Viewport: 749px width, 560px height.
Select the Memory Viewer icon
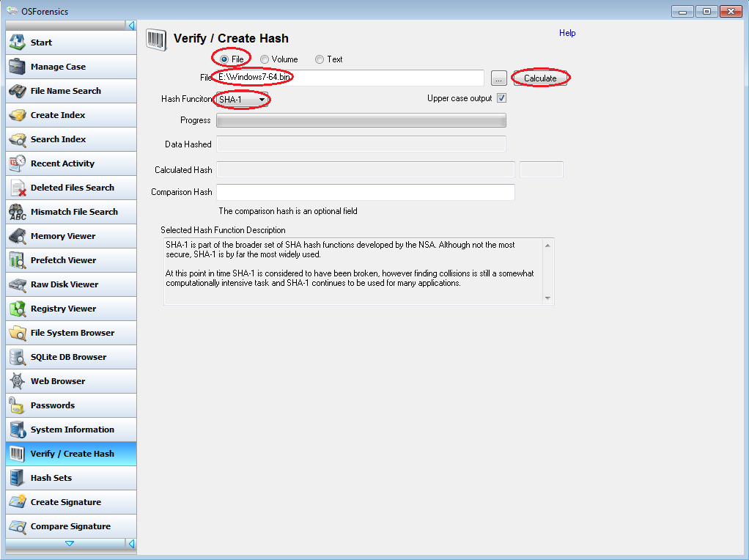(18, 236)
